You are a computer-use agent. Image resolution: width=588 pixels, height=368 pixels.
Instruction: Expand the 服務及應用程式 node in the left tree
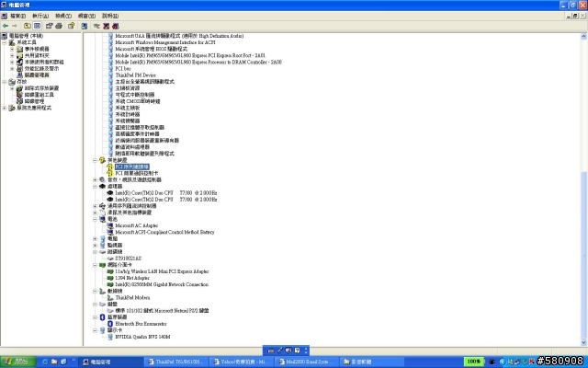coord(5,108)
